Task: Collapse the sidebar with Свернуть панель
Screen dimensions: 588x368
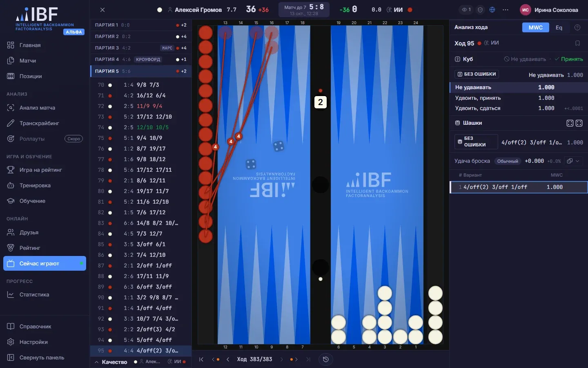Action: click(x=45, y=357)
